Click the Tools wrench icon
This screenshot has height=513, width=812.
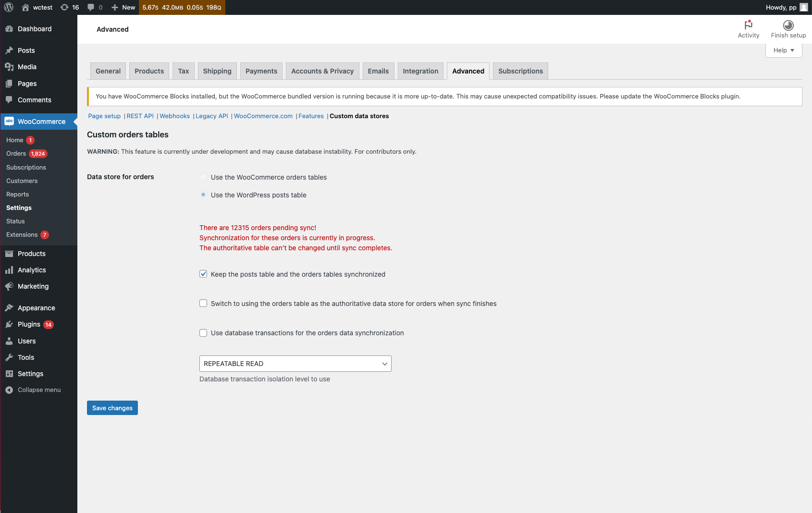10,357
